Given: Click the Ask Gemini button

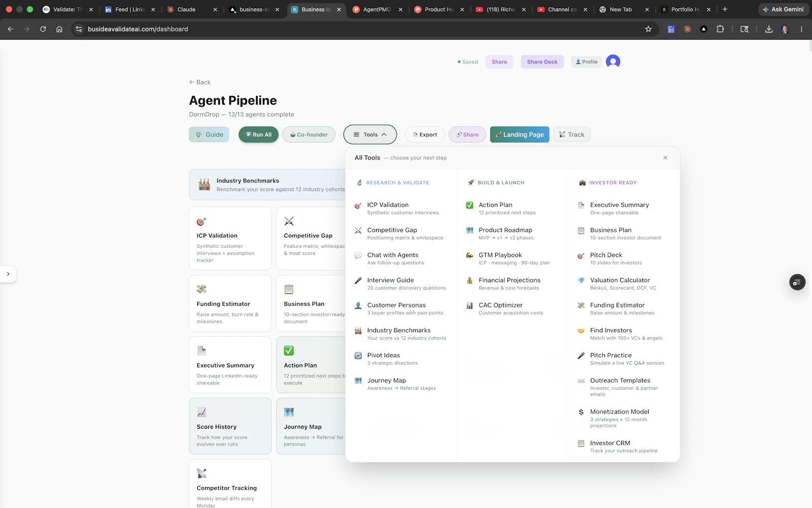Looking at the screenshot, I should [783, 9].
